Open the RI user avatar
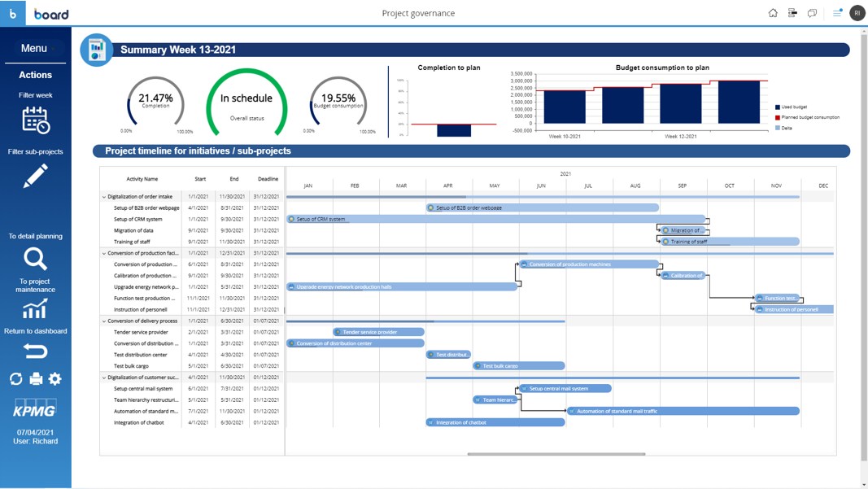 click(x=857, y=13)
